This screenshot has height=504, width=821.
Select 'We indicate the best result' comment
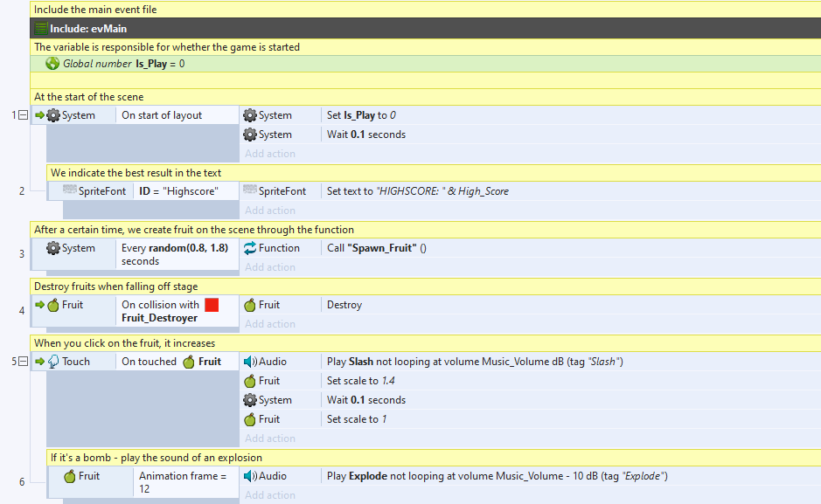[x=434, y=173]
